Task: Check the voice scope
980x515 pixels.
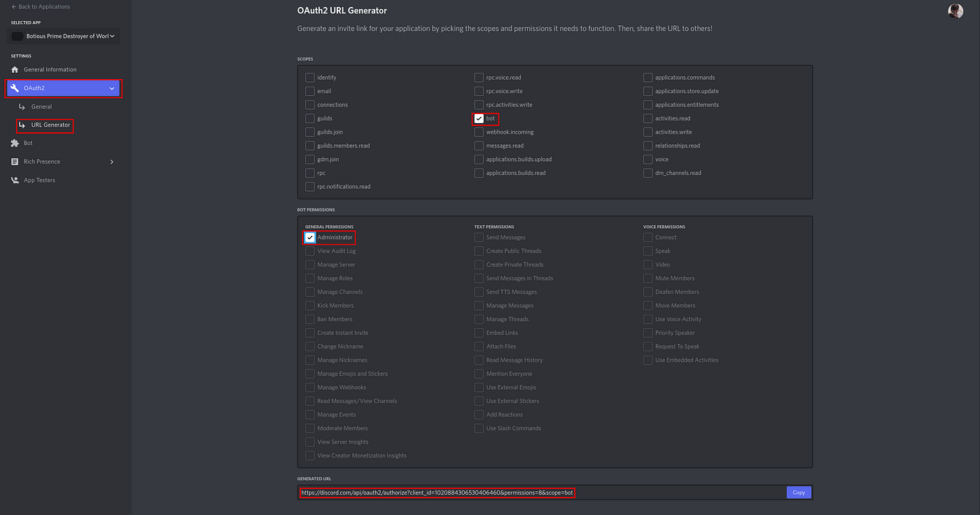Action: pyautogui.click(x=648, y=160)
